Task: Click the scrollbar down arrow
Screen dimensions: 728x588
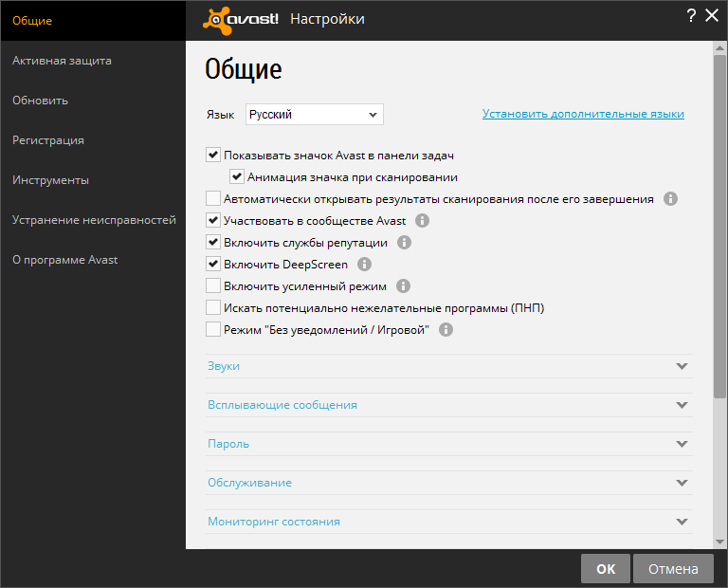Action: coord(719,542)
